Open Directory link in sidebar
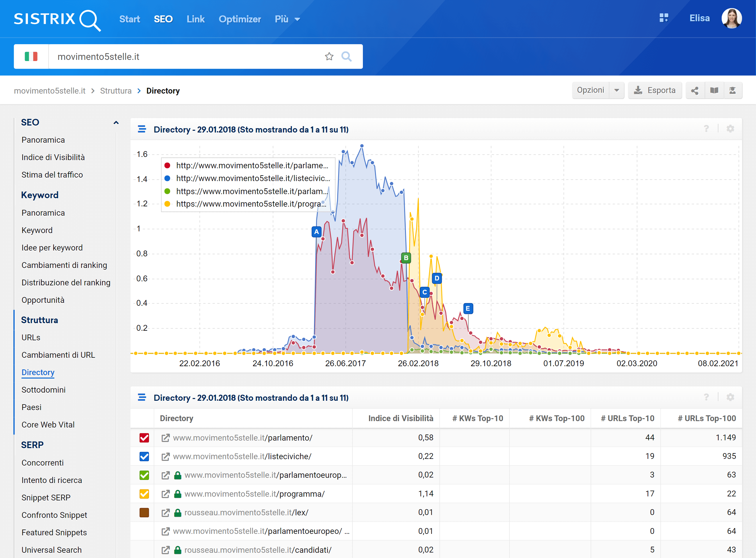 [x=38, y=372]
